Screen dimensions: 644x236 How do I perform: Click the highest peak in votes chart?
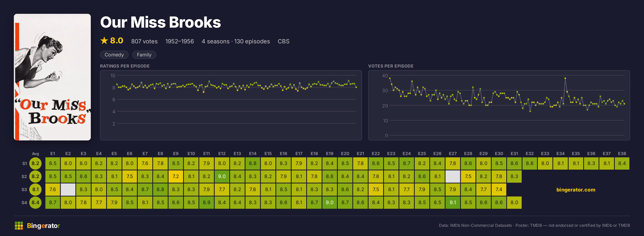[x=565, y=78]
